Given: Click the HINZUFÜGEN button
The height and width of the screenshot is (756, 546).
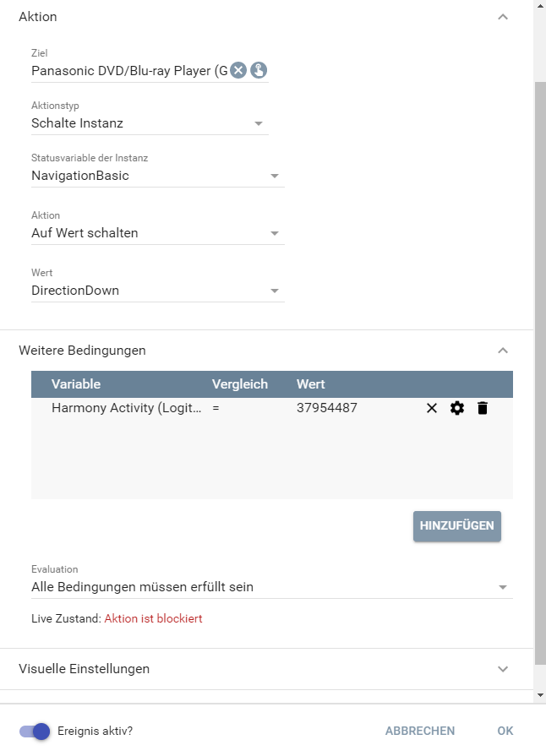Looking at the screenshot, I should point(457,525).
